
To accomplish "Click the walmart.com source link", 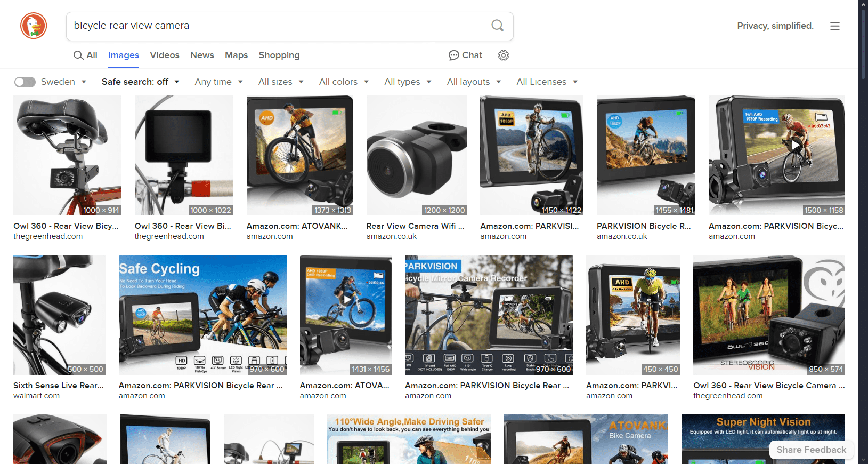I will click(36, 396).
